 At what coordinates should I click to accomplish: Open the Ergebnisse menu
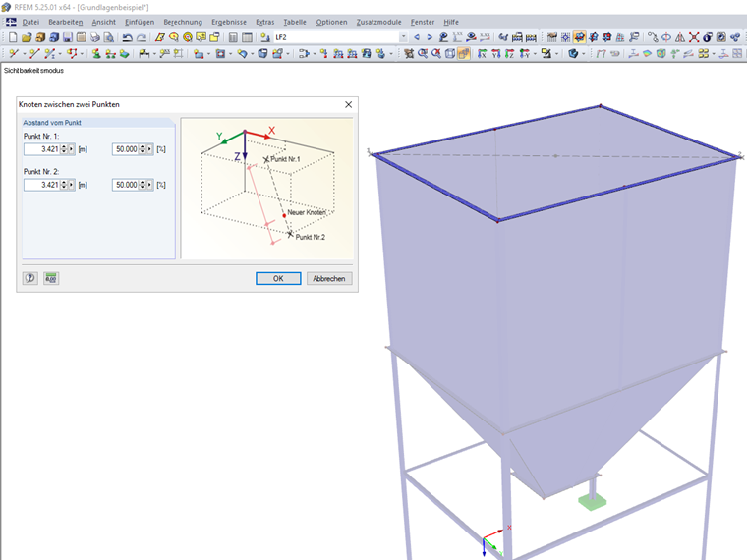[229, 22]
